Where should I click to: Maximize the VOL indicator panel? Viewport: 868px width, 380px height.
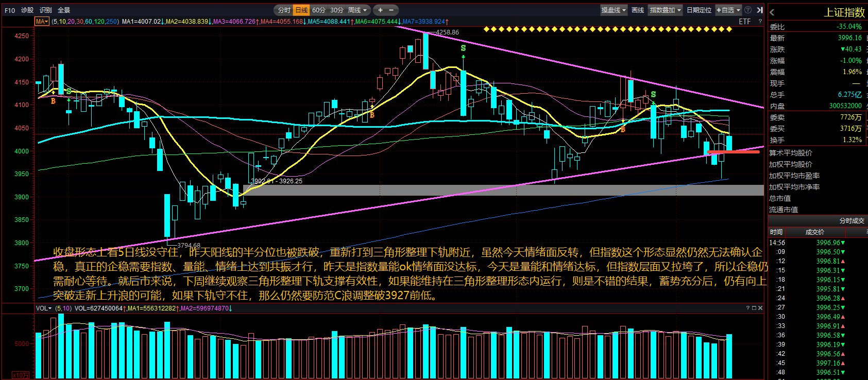(754, 308)
